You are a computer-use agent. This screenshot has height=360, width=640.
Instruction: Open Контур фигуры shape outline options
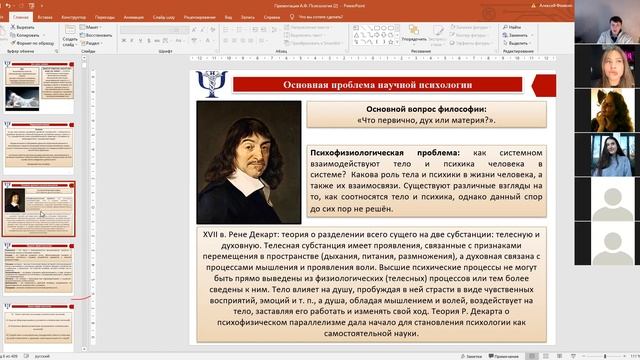tap(469, 35)
